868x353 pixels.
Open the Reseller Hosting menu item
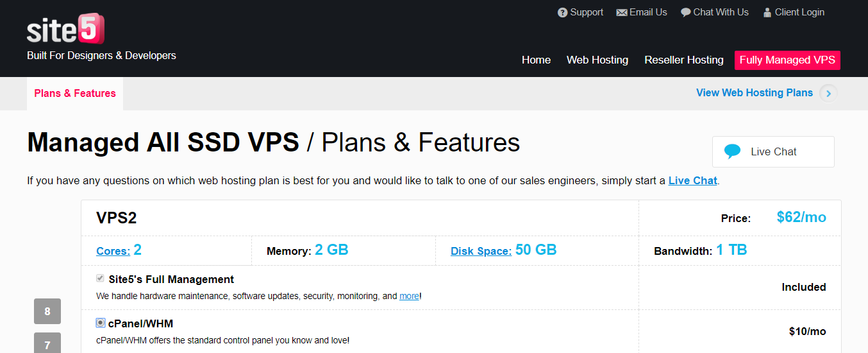point(684,60)
